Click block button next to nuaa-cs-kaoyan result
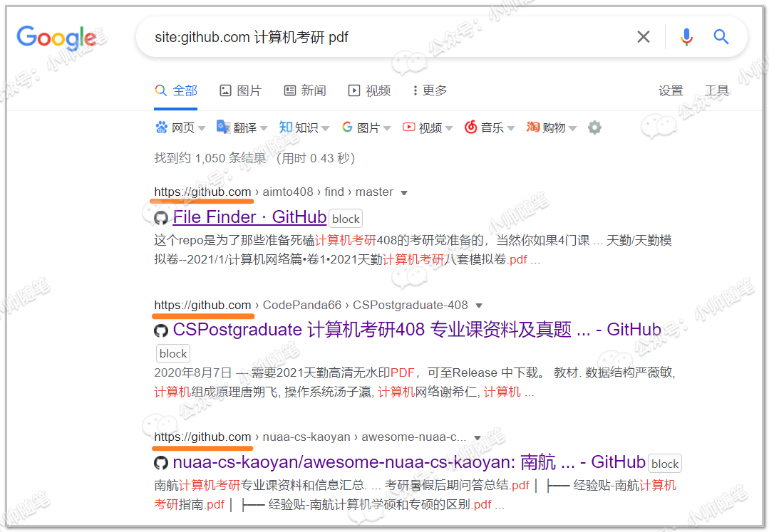Viewport: 769px width, 532px height. (665, 464)
